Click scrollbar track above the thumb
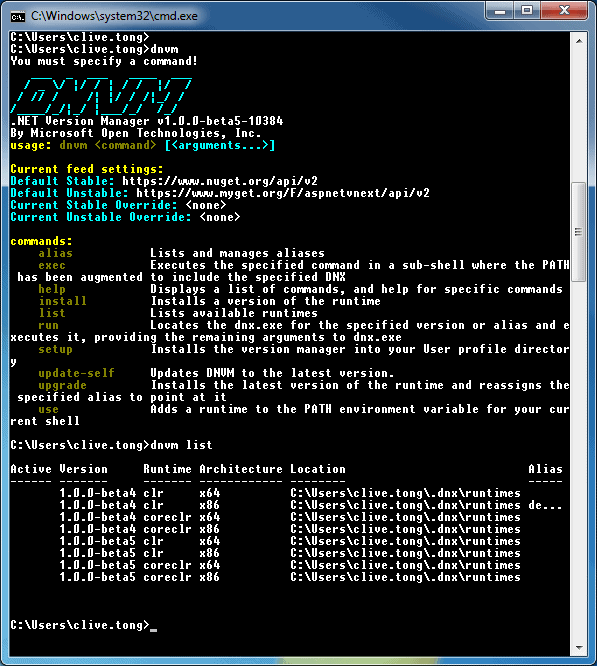The height and width of the screenshot is (666, 597). point(579,116)
